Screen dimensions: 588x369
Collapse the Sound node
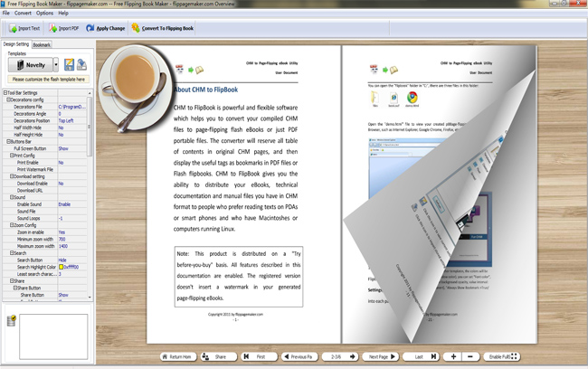(12, 197)
